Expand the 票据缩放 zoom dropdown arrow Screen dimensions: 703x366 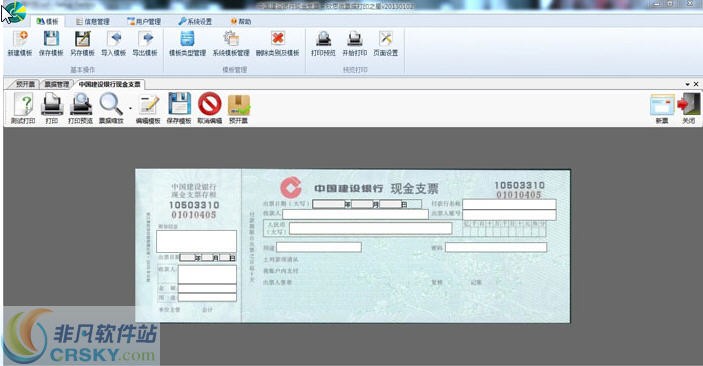coord(130,109)
